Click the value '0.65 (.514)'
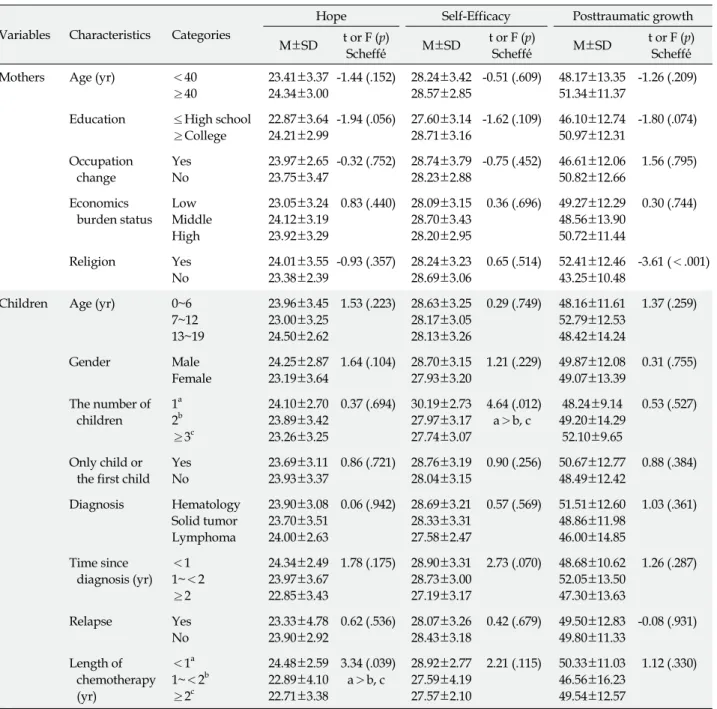 [x=514, y=262]
